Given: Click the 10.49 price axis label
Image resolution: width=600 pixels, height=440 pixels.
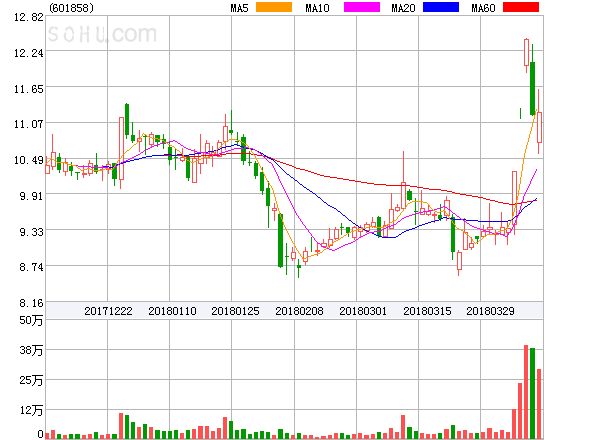Looking at the screenshot, I should (x=29, y=160).
